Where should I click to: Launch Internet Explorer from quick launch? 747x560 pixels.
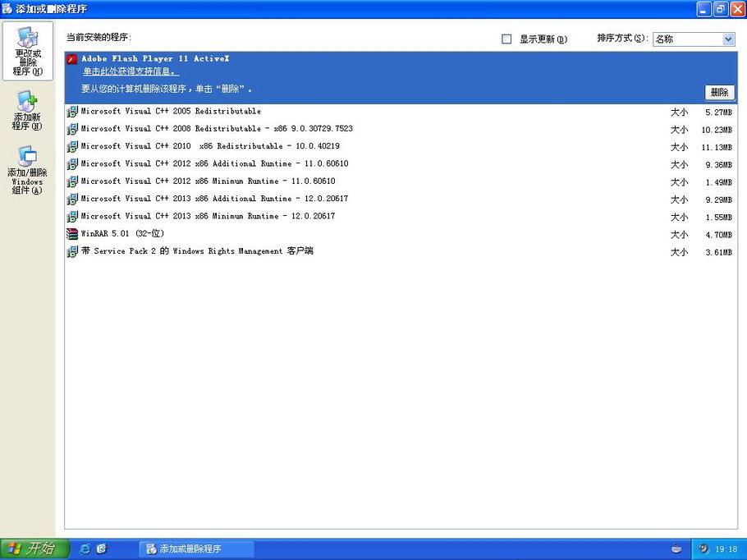tap(85, 549)
